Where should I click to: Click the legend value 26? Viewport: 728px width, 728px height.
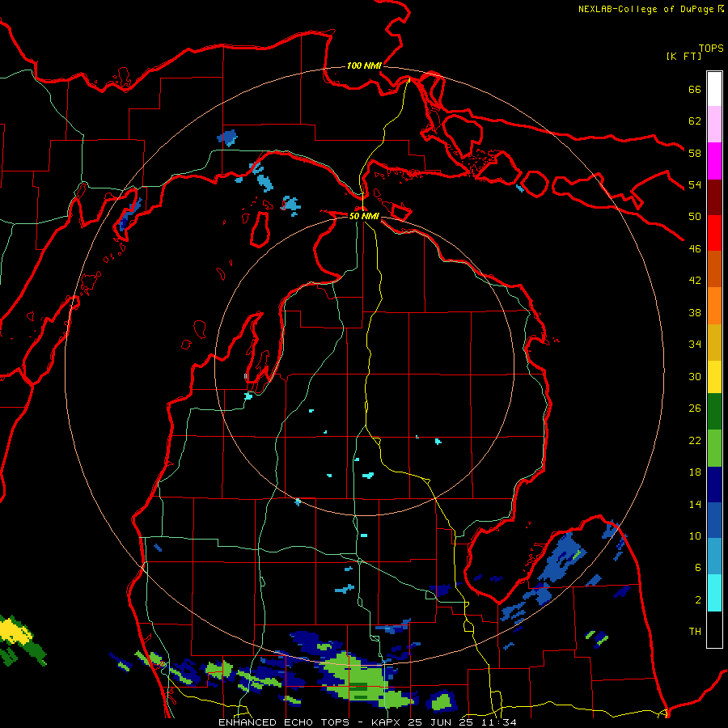(695, 408)
